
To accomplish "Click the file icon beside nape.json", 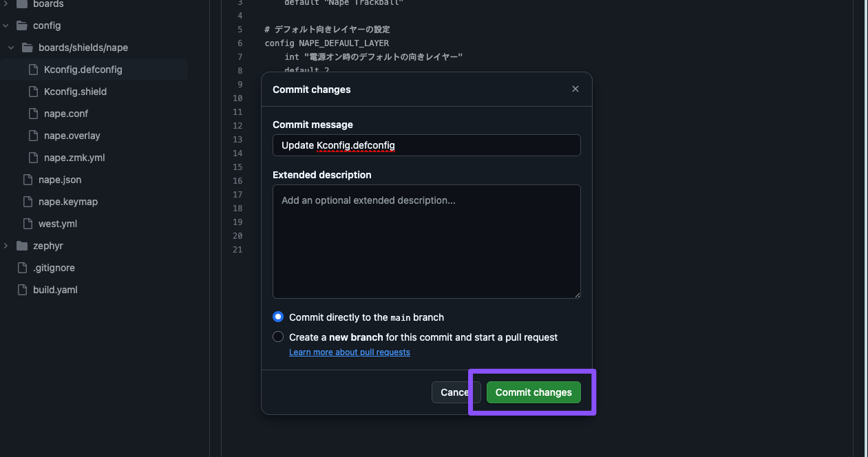I will pyautogui.click(x=28, y=180).
